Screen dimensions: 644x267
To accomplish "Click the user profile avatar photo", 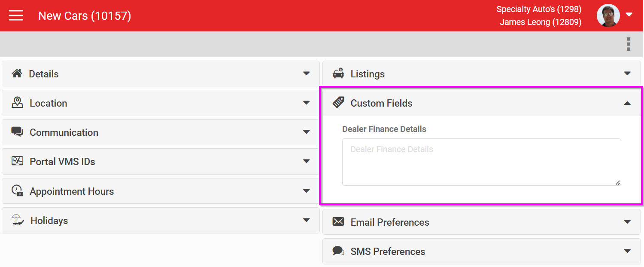I will pyautogui.click(x=608, y=15).
